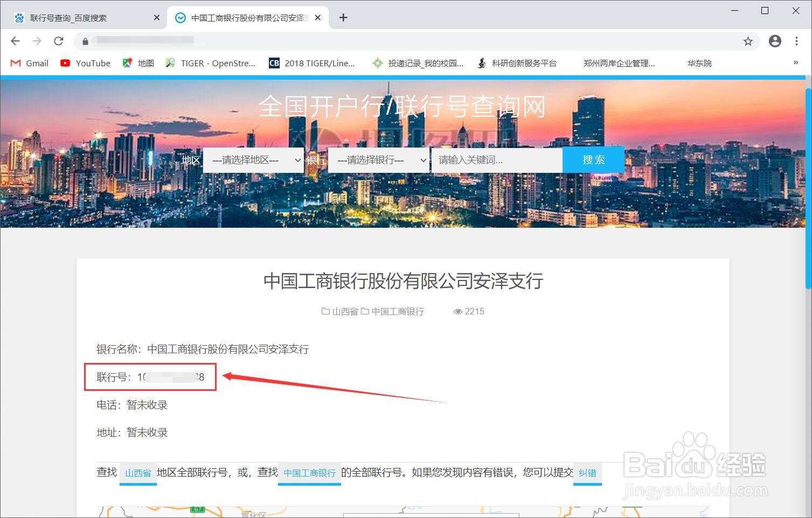Click the 山西省 breadcrumb under the title
Image resolution: width=812 pixels, height=518 pixels.
[x=345, y=311]
